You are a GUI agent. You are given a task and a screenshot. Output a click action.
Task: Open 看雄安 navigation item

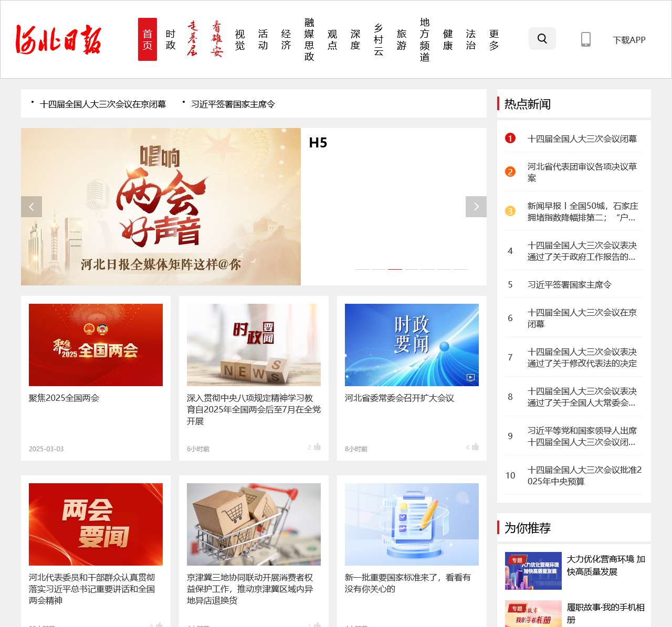click(x=217, y=39)
